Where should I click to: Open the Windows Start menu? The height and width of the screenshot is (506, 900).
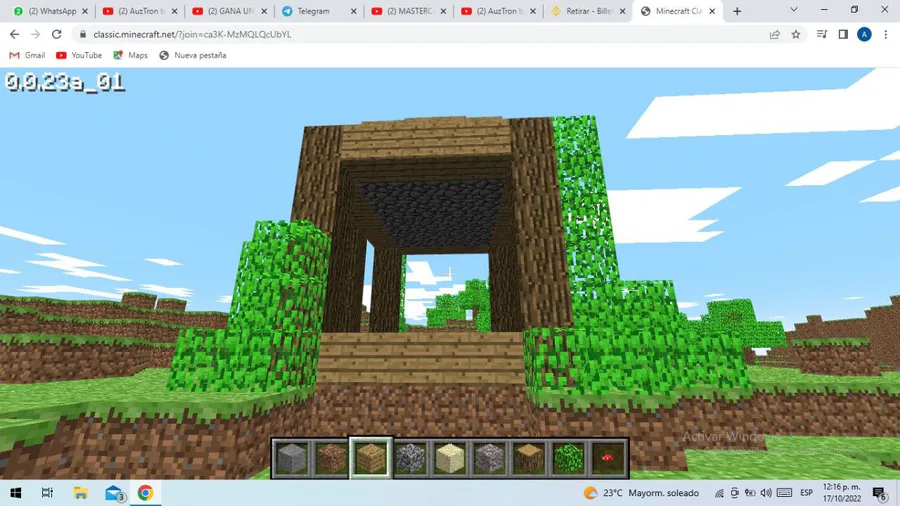[15, 493]
